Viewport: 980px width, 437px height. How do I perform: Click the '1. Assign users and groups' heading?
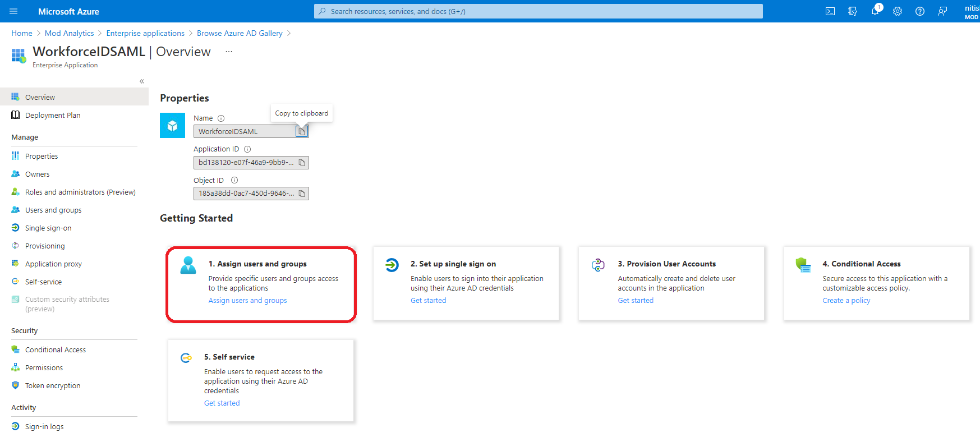click(x=257, y=264)
